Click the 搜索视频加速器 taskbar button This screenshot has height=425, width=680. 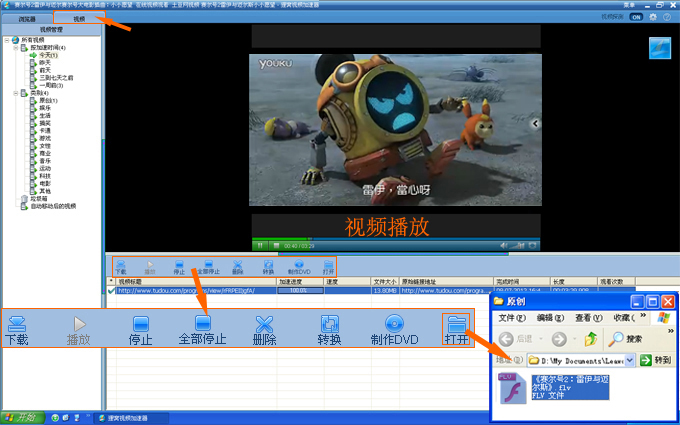pos(130,418)
